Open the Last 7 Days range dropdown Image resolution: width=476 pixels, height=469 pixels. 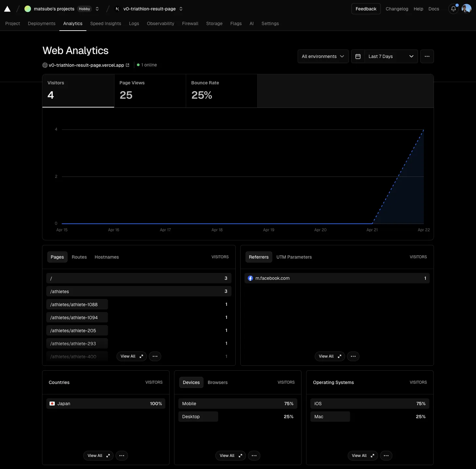[x=391, y=56]
